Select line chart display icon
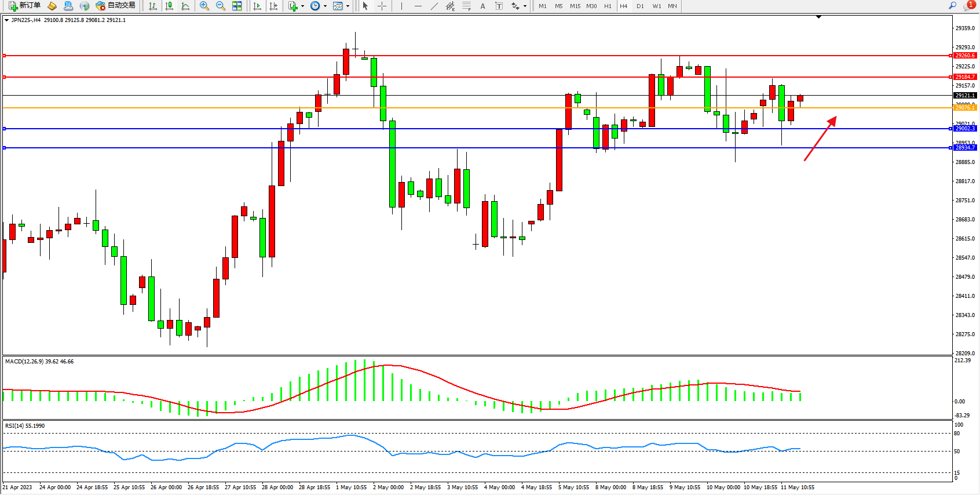 tap(185, 6)
